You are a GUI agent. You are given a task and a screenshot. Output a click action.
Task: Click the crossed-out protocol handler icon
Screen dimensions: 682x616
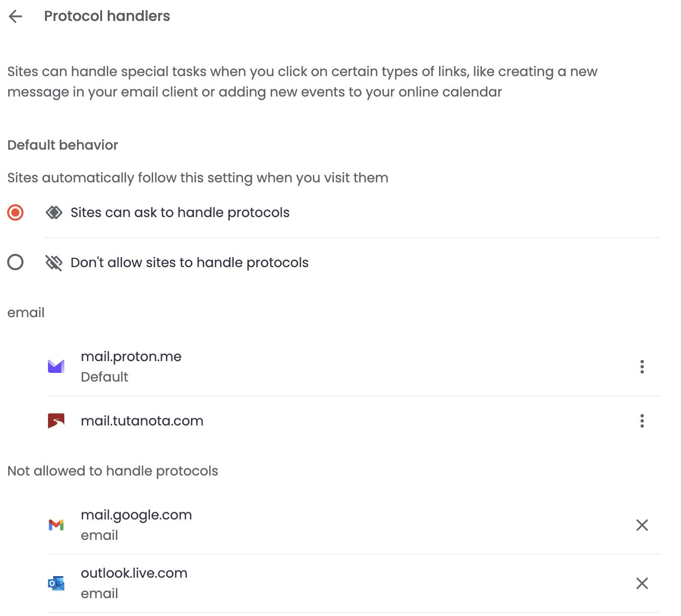(54, 263)
